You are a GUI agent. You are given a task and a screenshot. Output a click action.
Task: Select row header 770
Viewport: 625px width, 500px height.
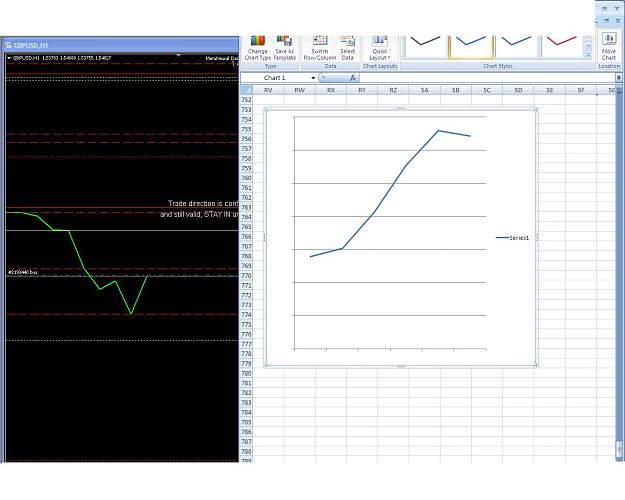pos(246,276)
